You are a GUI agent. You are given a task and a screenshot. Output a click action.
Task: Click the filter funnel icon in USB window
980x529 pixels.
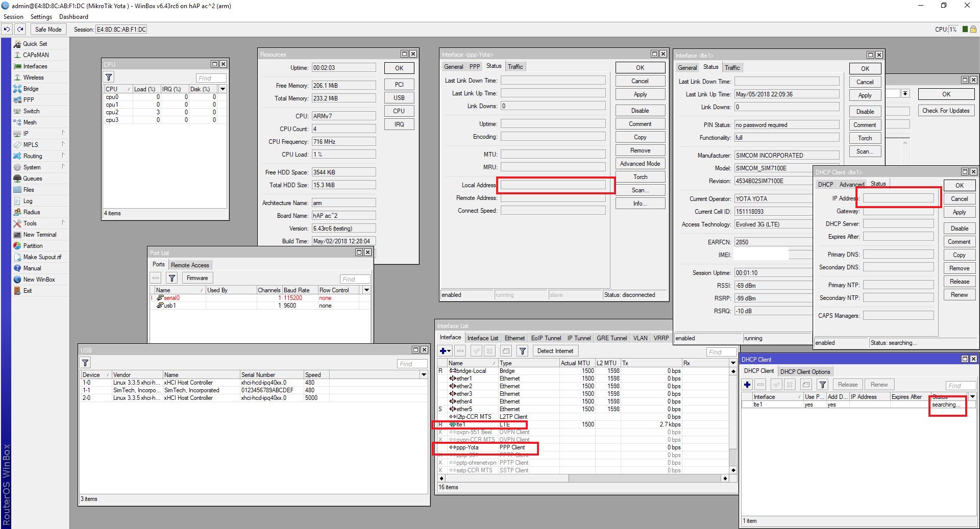pos(85,363)
